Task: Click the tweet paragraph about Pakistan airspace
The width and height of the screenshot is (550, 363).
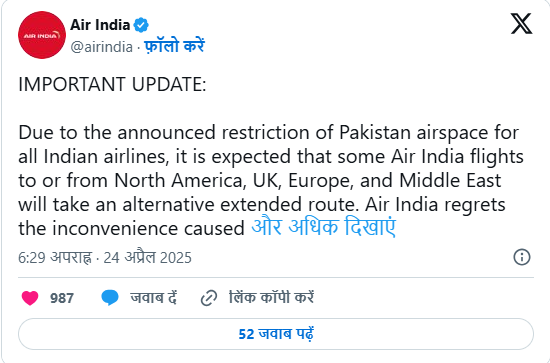Action: (x=271, y=180)
